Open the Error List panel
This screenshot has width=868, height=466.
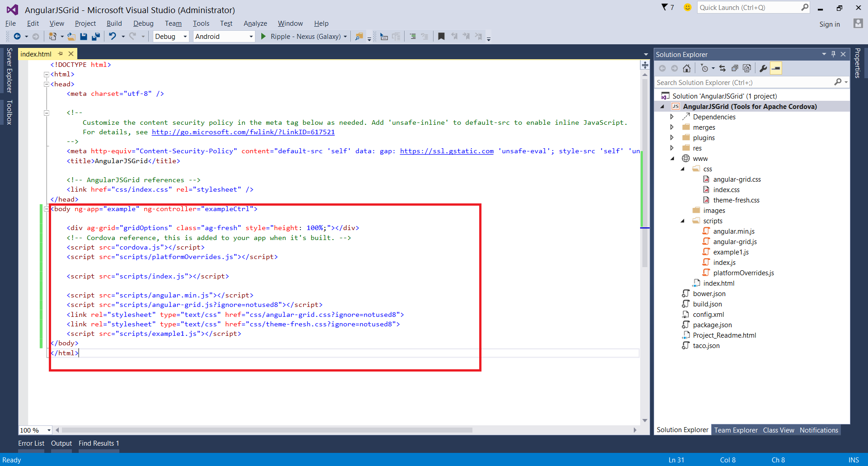coord(31,443)
